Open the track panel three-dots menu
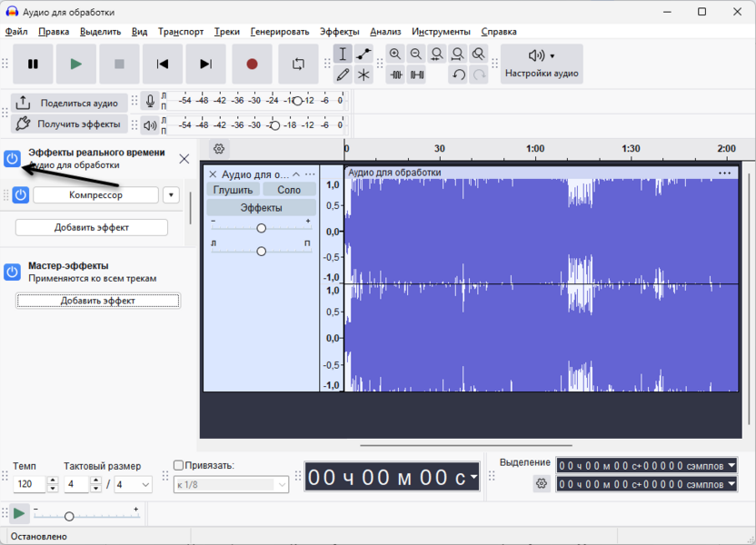 (x=310, y=174)
